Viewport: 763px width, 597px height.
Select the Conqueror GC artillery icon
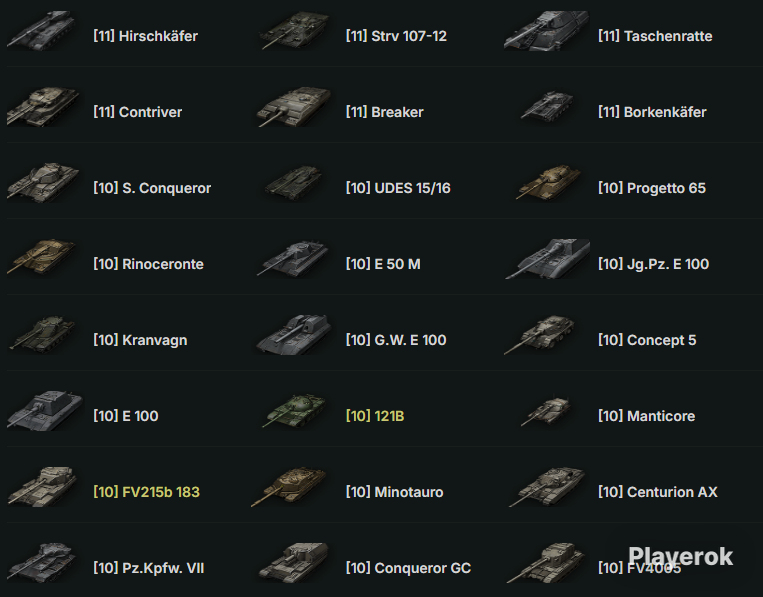pyautogui.click(x=294, y=563)
